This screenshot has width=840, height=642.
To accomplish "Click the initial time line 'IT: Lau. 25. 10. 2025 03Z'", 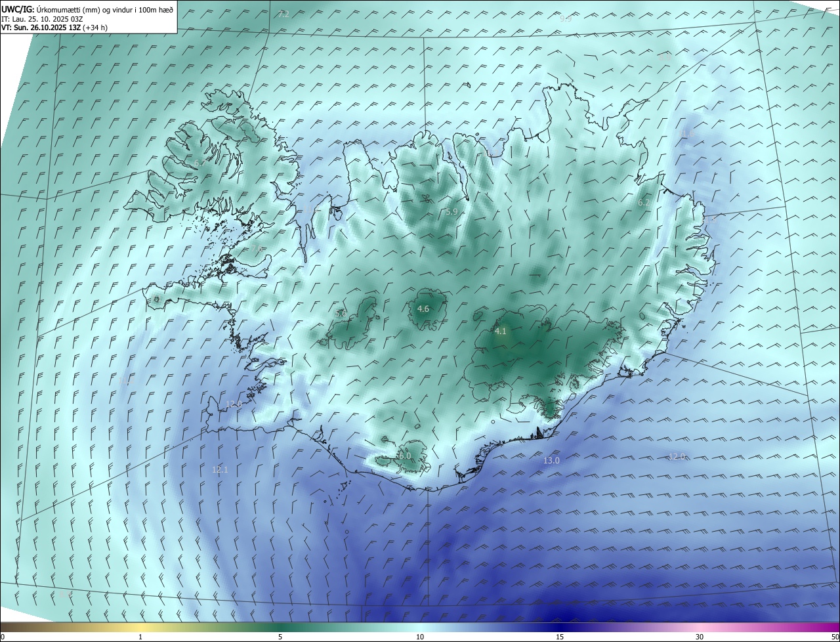I will pyautogui.click(x=42, y=19).
